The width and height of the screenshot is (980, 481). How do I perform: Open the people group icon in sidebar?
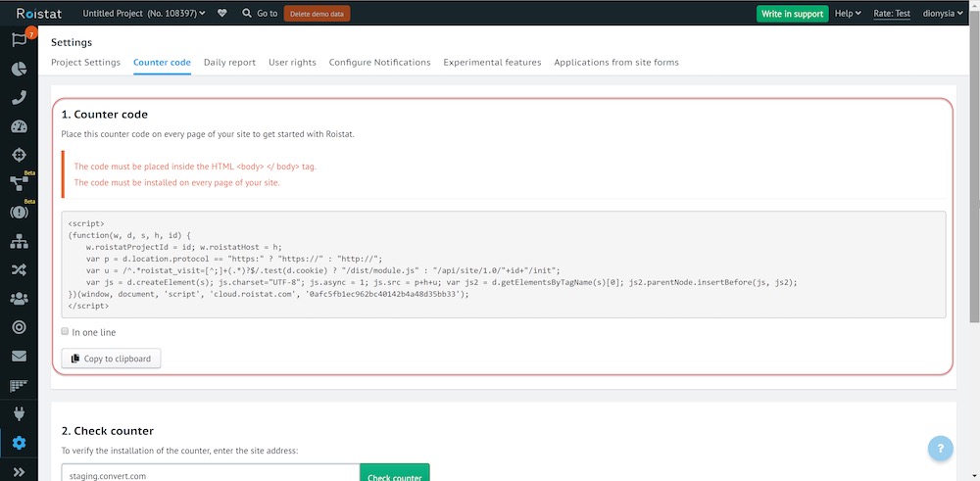coord(19,298)
